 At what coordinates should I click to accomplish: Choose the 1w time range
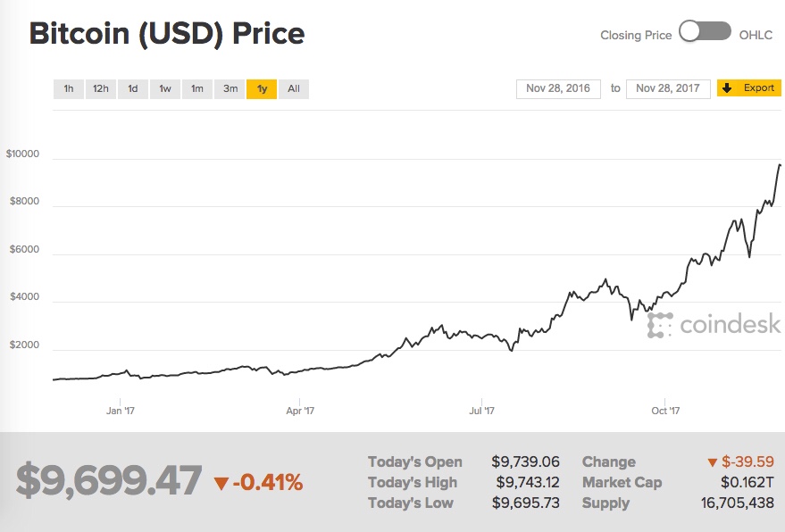(x=165, y=88)
